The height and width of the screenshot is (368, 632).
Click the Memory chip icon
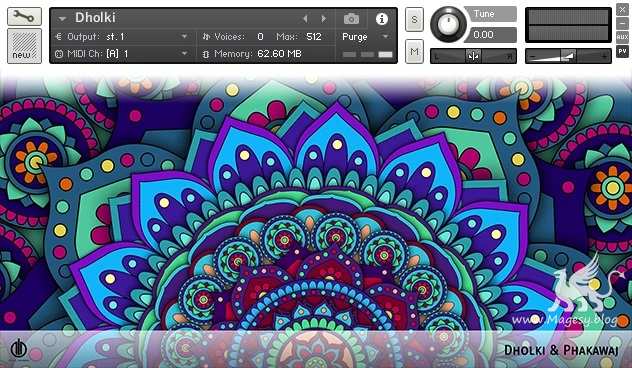(206, 54)
